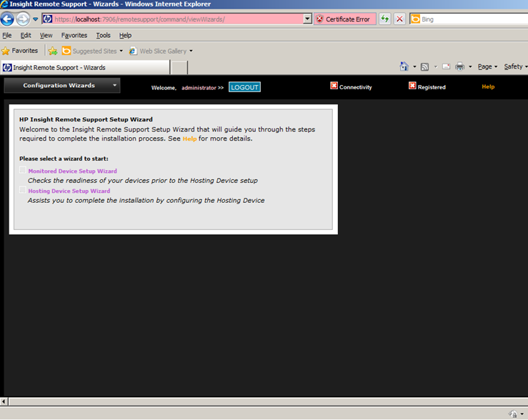Open the Favorites center star button
Screen dimensions: 528x420
[x=20, y=51]
